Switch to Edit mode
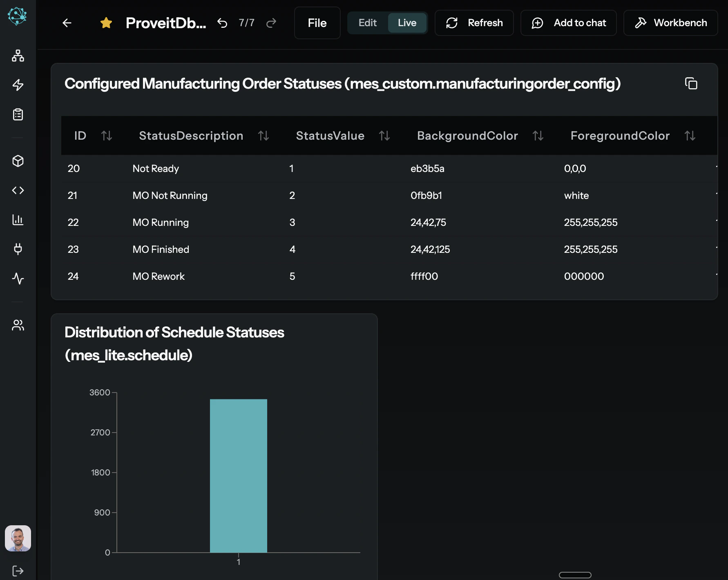The height and width of the screenshot is (580, 728). pyautogui.click(x=367, y=23)
